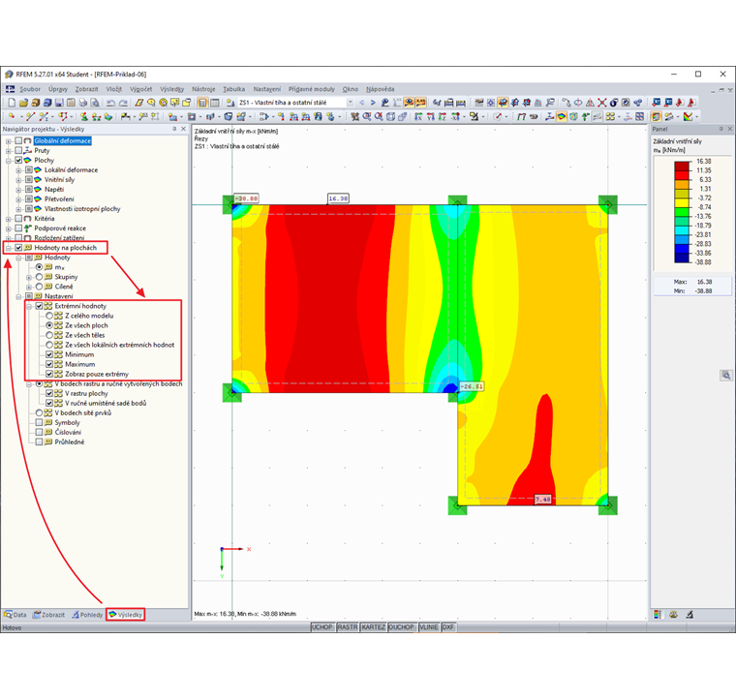Uncheck the Extrémní hodnoty checkbox

pyautogui.click(x=39, y=306)
